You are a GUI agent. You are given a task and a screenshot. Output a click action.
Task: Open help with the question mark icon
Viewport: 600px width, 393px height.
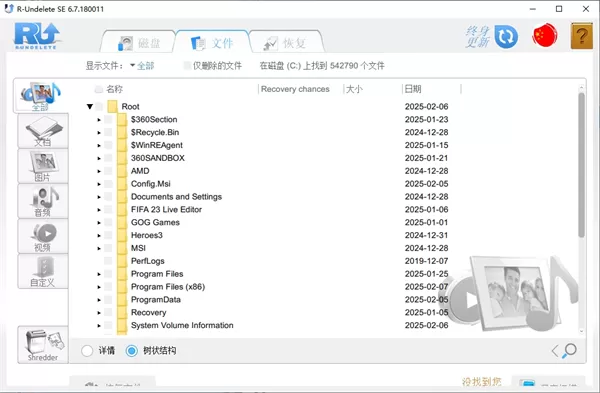(x=582, y=36)
